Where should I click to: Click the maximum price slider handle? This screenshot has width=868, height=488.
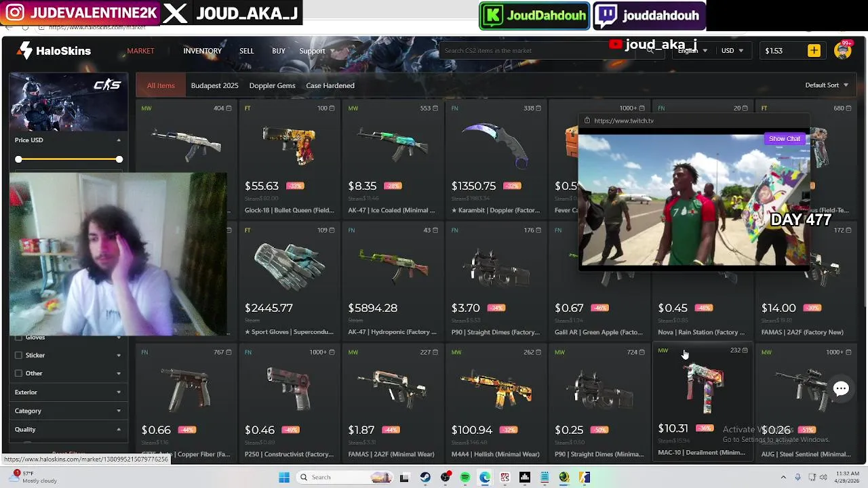(x=119, y=159)
